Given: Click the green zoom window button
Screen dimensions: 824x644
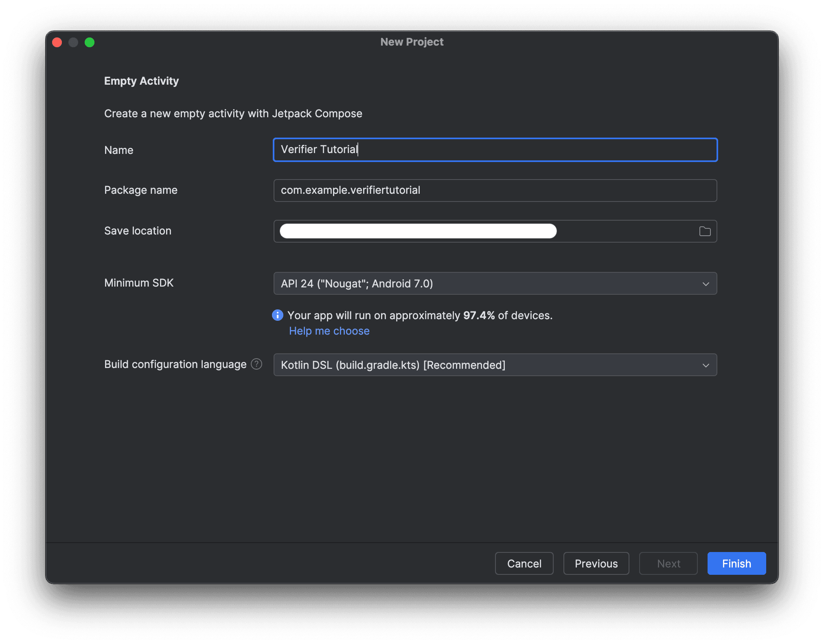Looking at the screenshot, I should [x=90, y=42].
